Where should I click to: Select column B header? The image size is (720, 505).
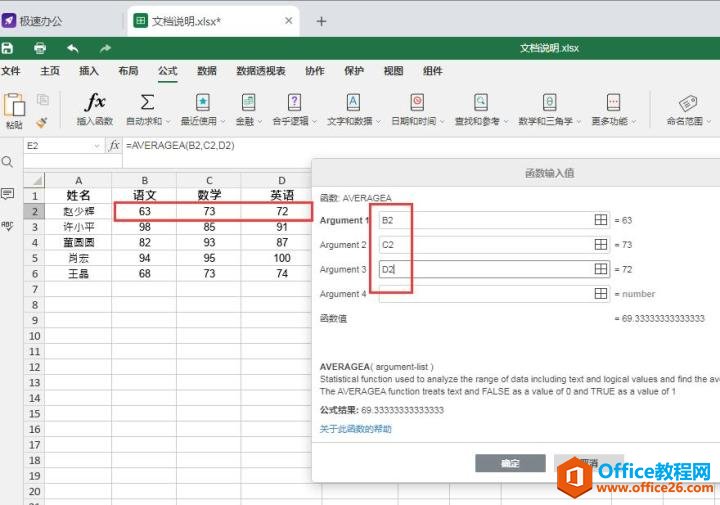click(144, 180)
